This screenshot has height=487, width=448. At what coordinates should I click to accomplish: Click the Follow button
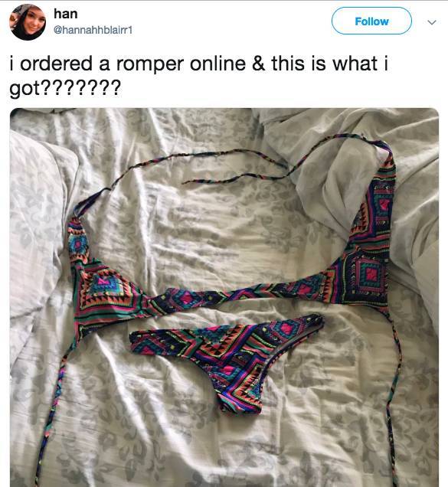[371, 21]
